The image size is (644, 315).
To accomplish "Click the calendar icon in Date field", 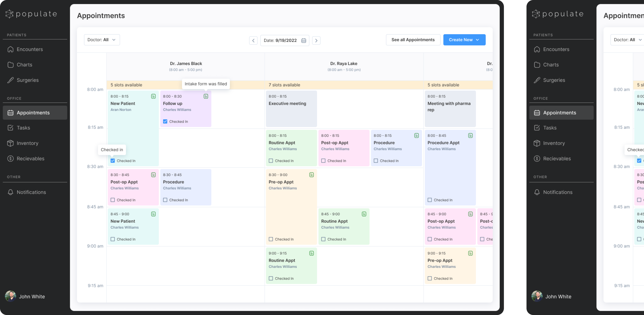I will coord(304,41).
